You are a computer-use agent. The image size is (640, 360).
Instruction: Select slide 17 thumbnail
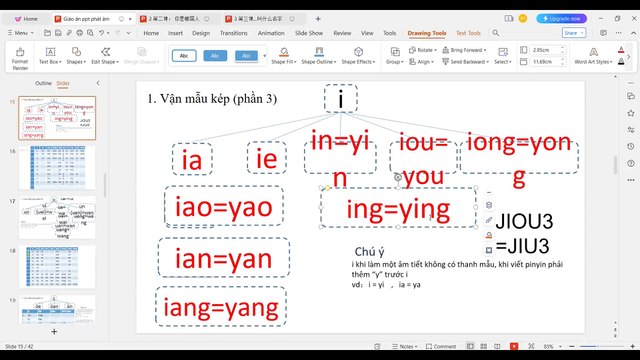pos(57,218)
